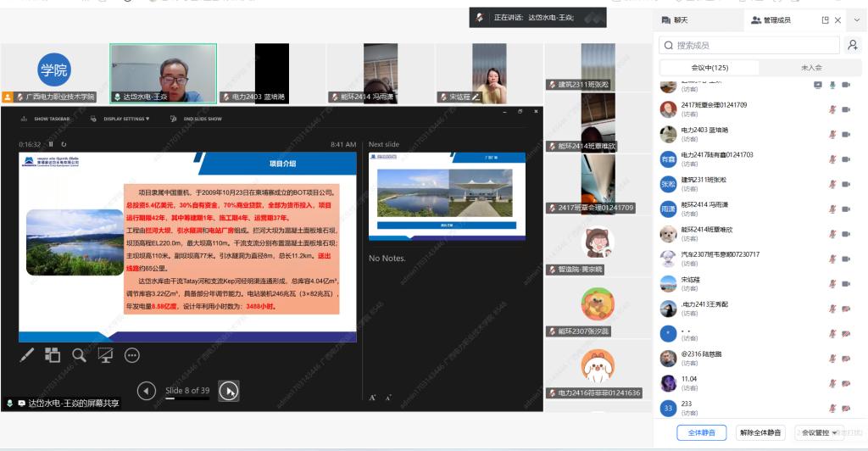Open the see all slides grid
This screenshot has height=451, width=868.
pos(53,355)
